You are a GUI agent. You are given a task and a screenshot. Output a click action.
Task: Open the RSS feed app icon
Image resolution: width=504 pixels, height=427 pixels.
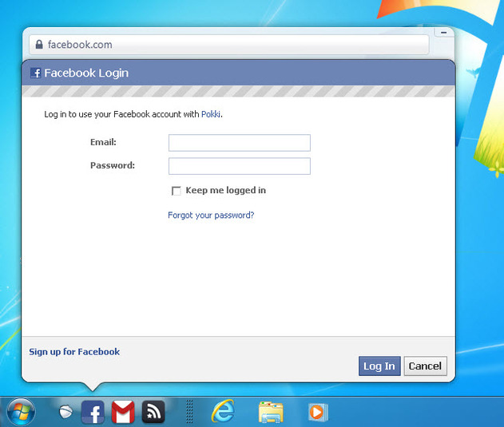(x=153, y=412)
